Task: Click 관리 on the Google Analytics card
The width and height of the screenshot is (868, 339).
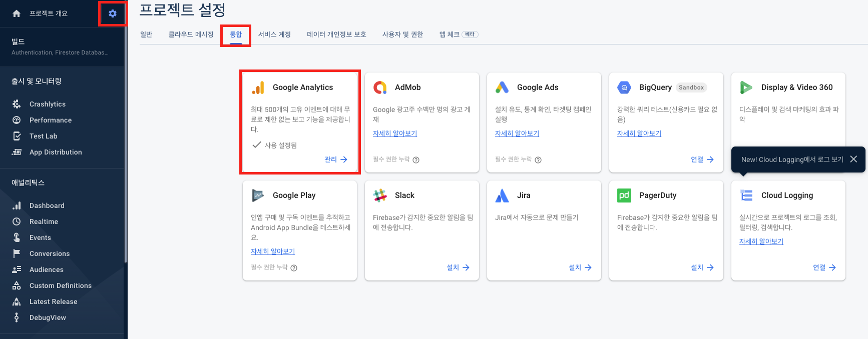Action: [x=336, y=159]
